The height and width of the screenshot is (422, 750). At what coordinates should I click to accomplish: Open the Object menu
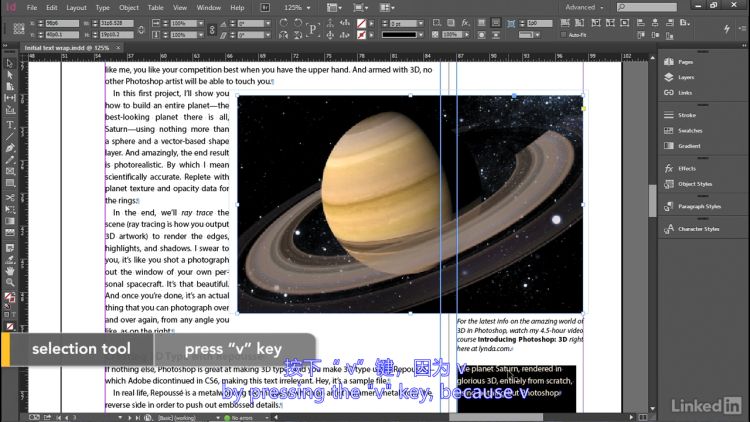(x=129, y=8)
